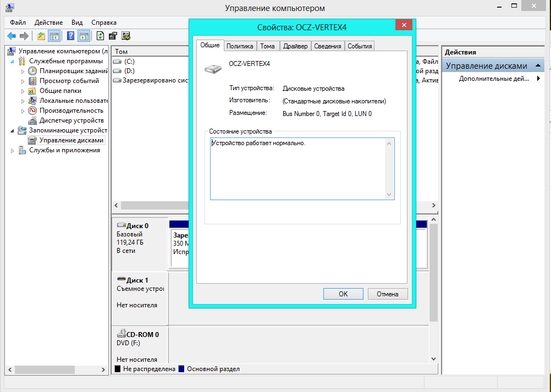This screenshot has width=551, height=392.
Task: Open the Действие menu
Action: point(48,23)
